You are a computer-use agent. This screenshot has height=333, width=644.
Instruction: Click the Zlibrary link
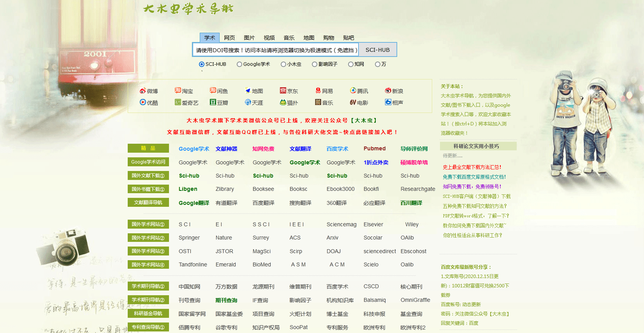click(x=225, y=189)
